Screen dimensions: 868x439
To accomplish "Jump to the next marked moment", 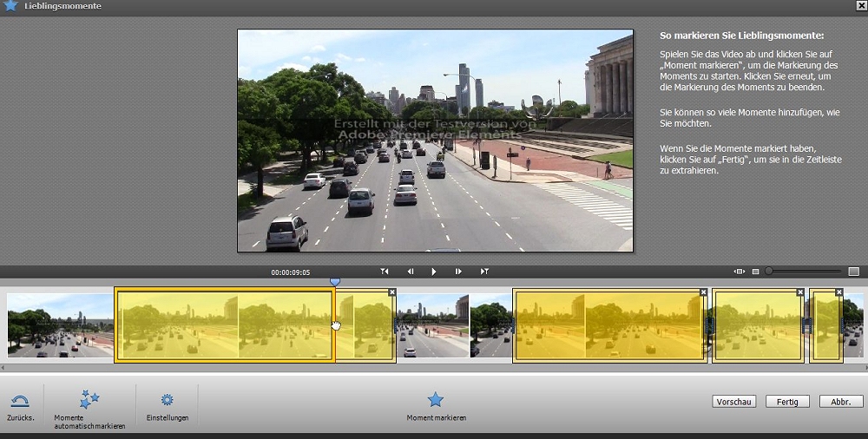I will click(x=484, y=272).
